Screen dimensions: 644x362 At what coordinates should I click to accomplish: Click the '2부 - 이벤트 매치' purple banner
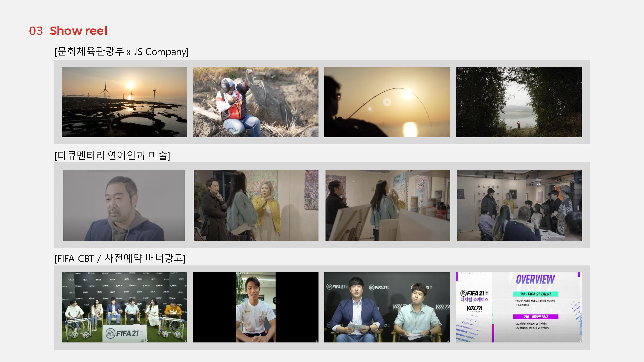(x=535, y=317)
